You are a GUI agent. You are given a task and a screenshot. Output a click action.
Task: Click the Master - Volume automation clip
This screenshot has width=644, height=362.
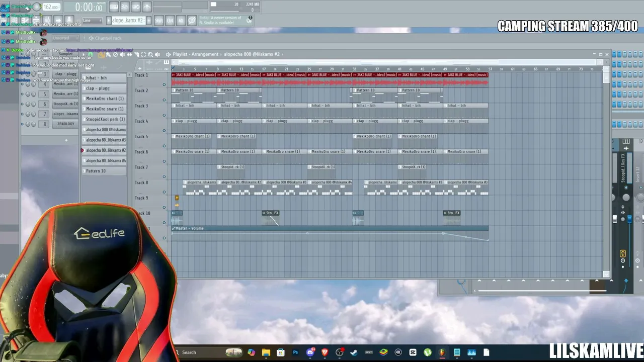(x=330, y=234)
